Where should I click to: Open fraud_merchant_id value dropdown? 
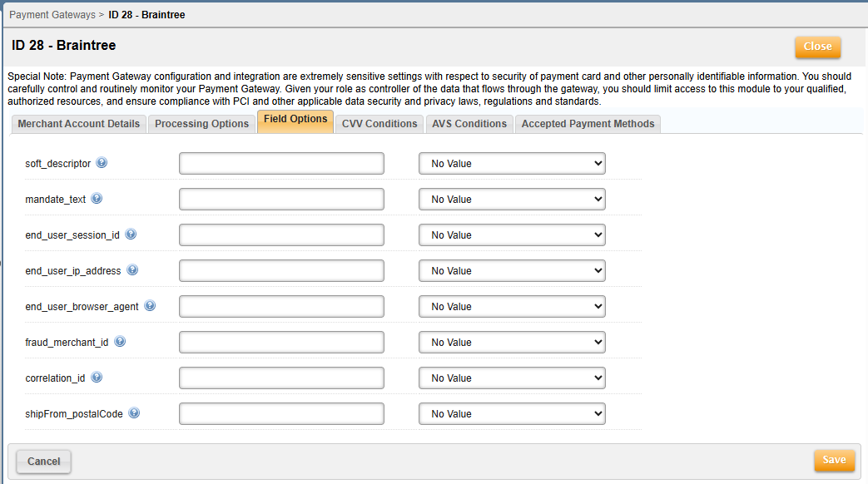click(x=512, y=343)
